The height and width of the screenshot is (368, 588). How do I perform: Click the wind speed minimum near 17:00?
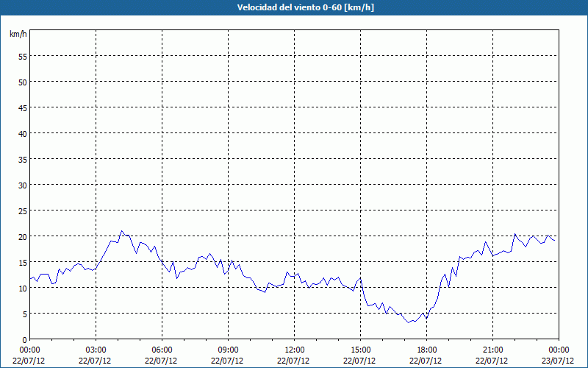[x=409, y=322]
